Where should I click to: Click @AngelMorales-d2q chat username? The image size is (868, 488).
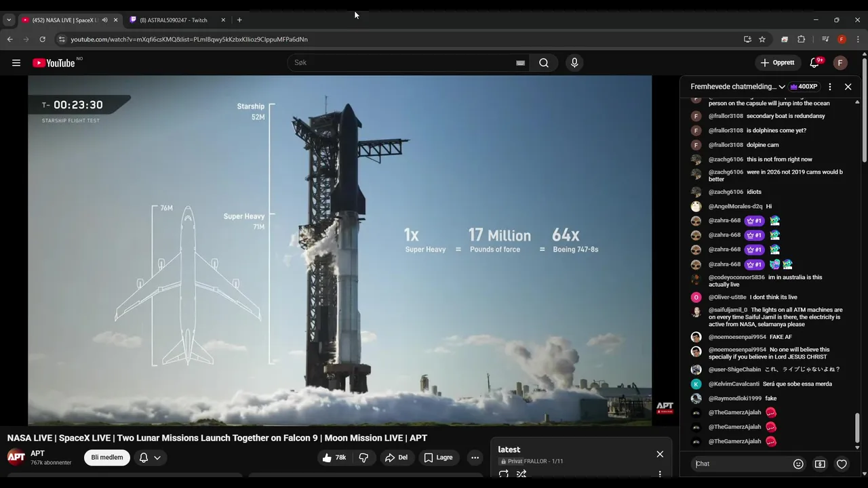(735, 207)
